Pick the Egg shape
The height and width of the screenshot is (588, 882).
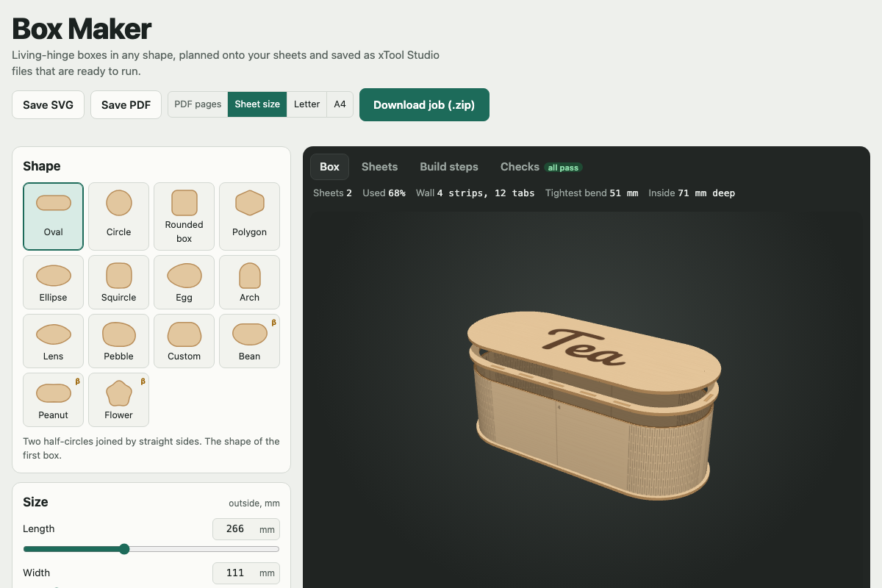coord(184,282)
